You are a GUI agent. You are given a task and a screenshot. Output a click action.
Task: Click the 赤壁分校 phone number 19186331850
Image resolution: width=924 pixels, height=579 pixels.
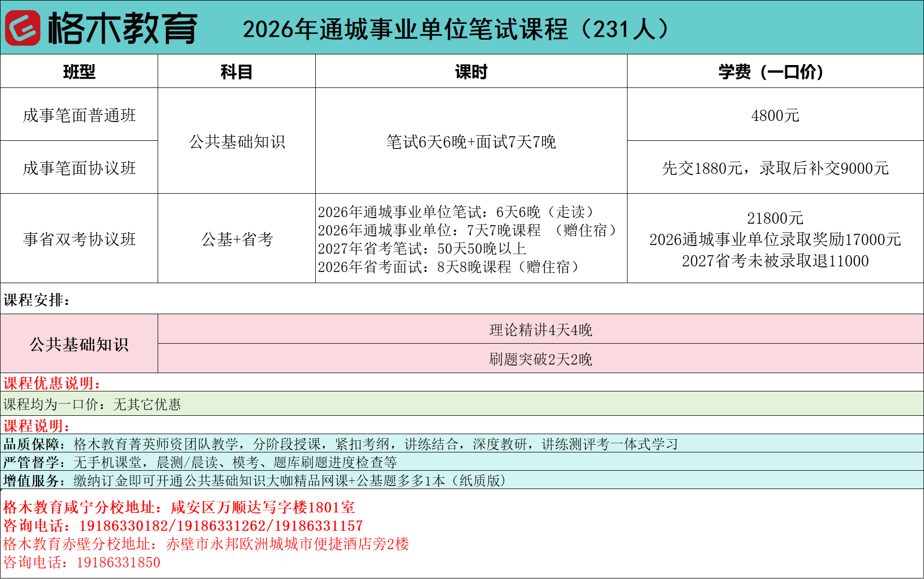(118, 562)
